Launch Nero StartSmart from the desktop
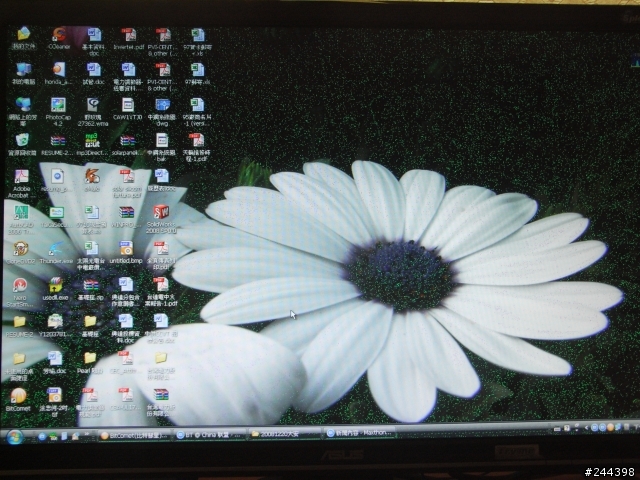The height and width of the screenshot is (480, 640). (x=20, y=292)
